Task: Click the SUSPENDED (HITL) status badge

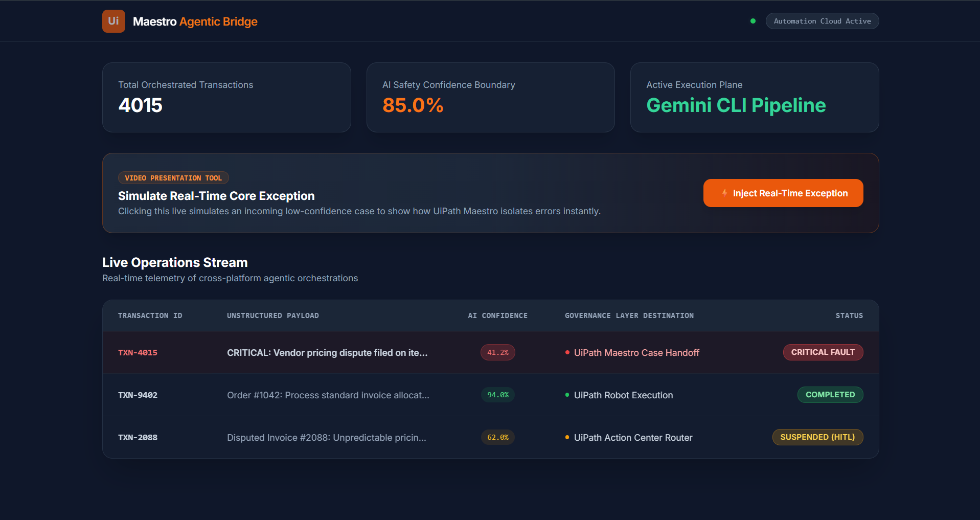Action: pos(817,437)
